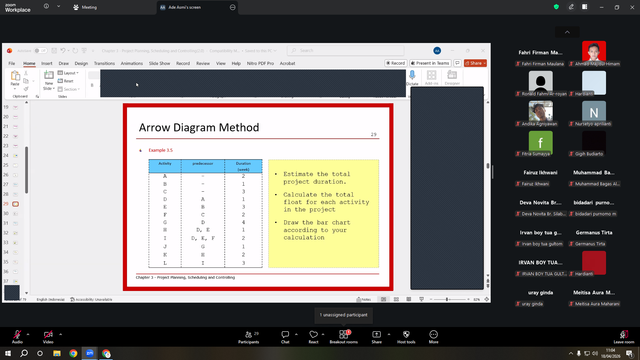Open the File menu
Screen dimensions: 640x360
pos(11,63)
